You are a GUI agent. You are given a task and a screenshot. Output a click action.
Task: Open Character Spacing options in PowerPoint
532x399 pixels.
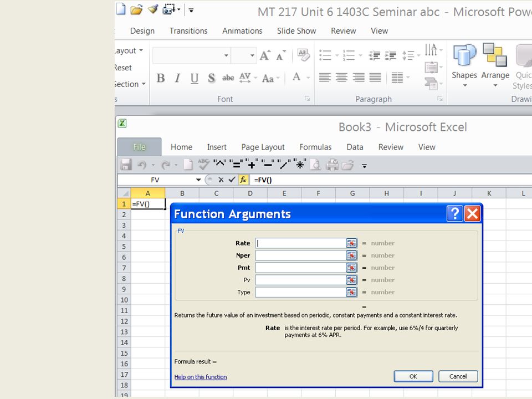point(248,78)
